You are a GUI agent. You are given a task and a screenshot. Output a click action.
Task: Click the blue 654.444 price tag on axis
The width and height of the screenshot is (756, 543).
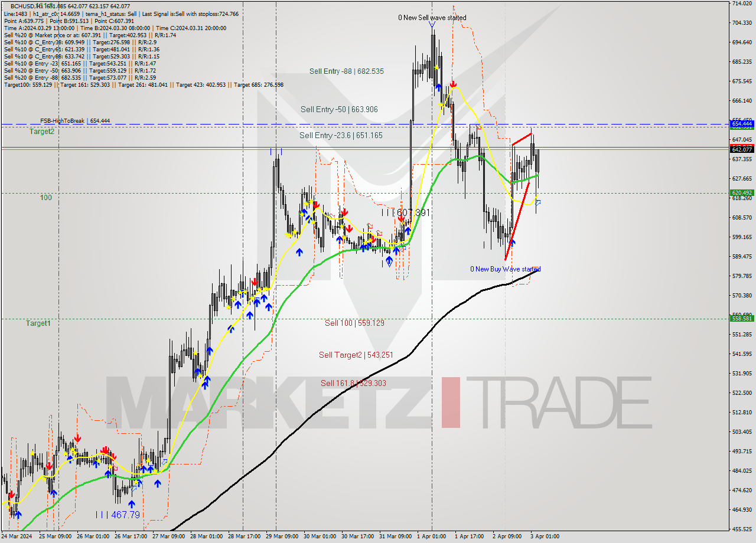pos(742,124)
